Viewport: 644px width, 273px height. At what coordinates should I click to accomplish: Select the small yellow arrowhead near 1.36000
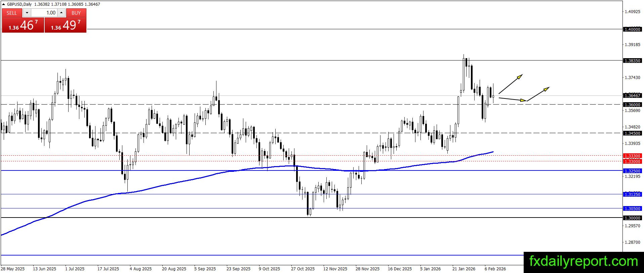tap(522, 100)
